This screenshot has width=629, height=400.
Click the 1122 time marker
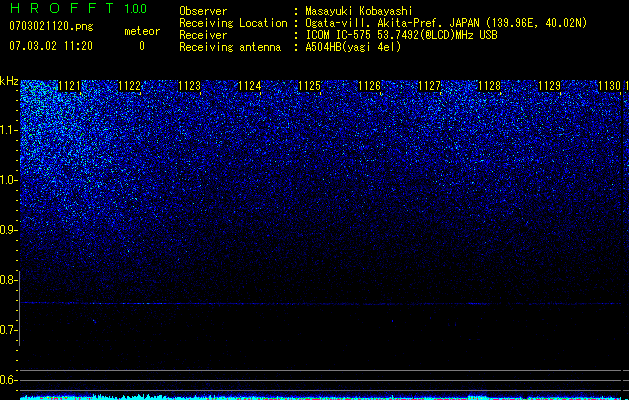(x=130, y=86)
